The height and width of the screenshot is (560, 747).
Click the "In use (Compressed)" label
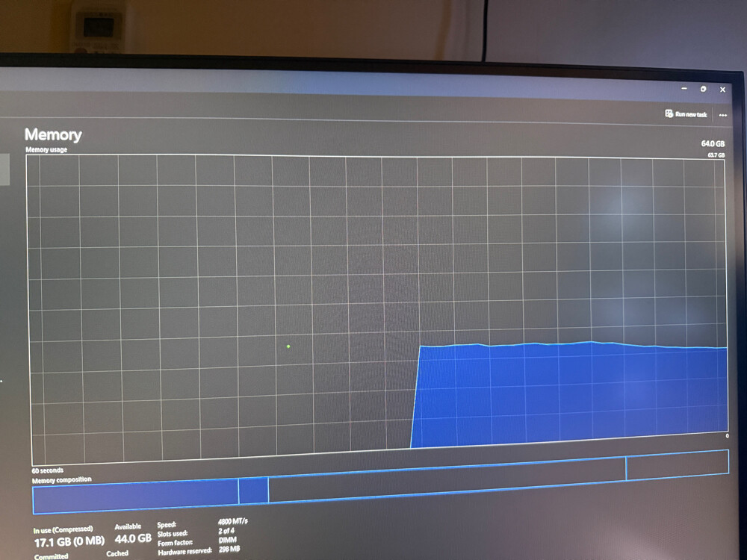click(x=63, y=529)
